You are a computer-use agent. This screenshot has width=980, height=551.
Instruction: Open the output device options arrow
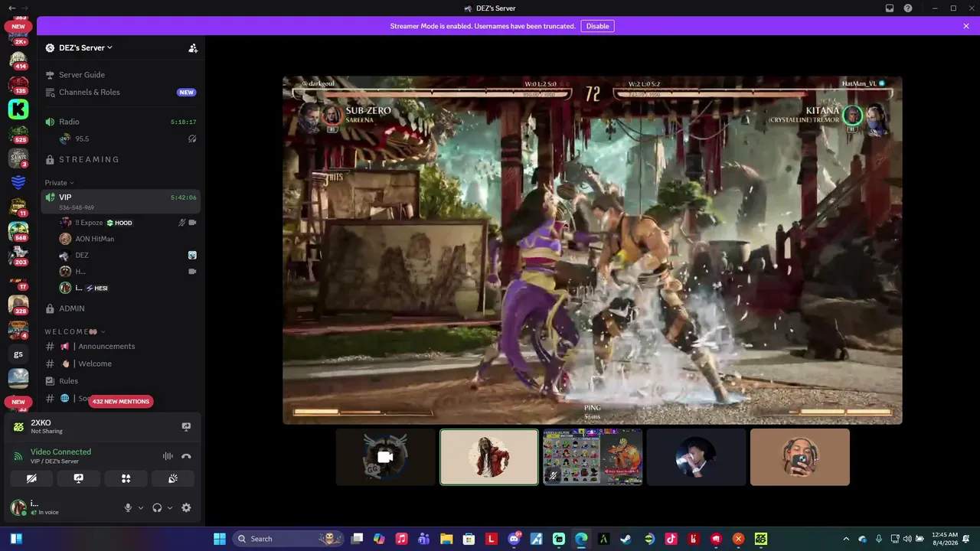(x=170, y=507)
